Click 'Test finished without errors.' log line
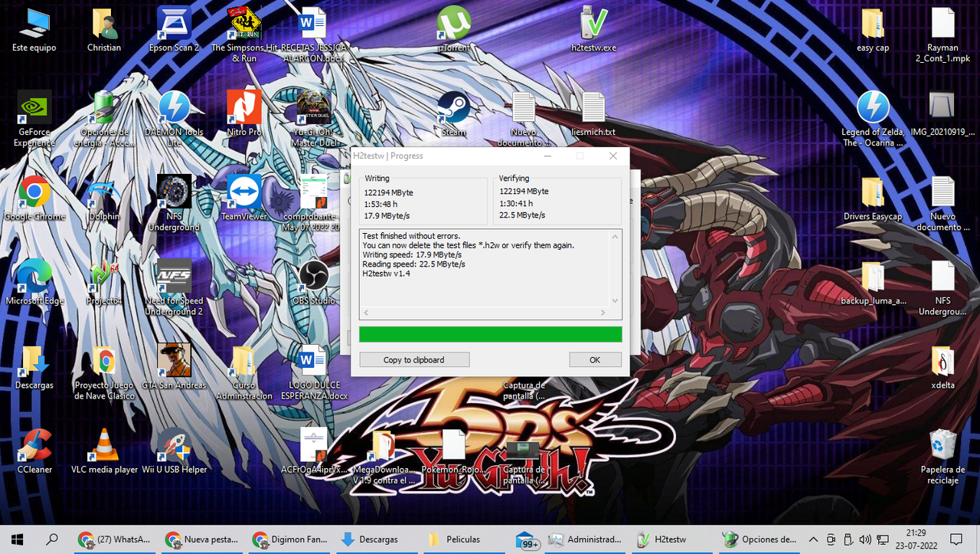980x554 pixels. [410, 236]
